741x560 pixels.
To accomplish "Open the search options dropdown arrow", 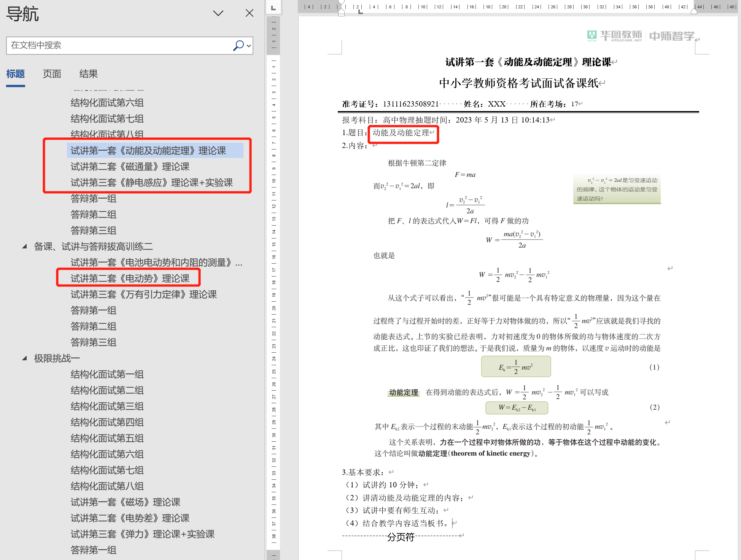I will 249,46.
